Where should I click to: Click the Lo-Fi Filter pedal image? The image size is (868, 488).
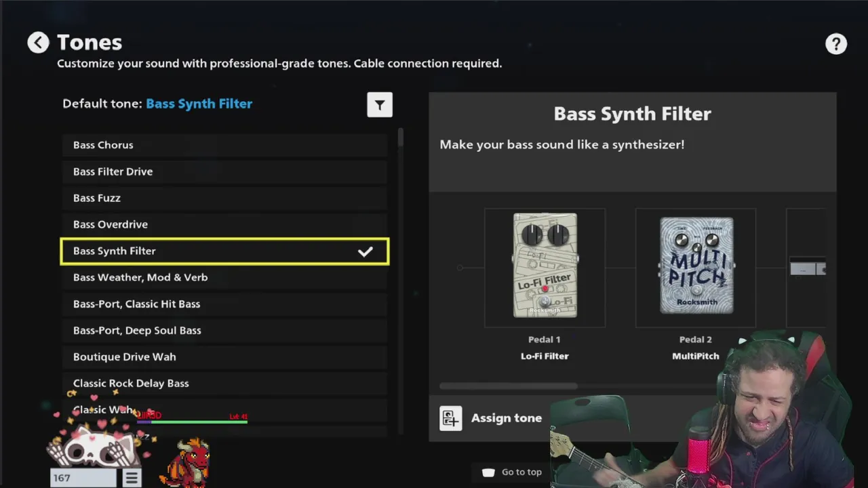pos(545,266)
